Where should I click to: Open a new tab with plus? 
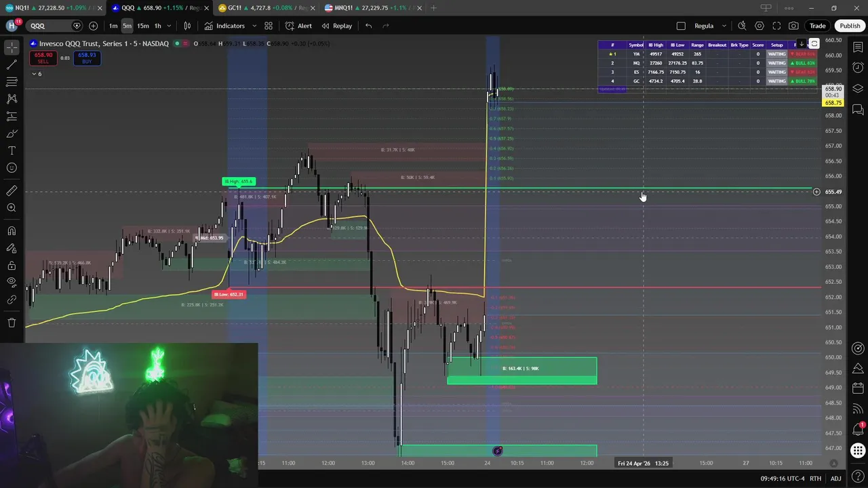click(433, 8)
